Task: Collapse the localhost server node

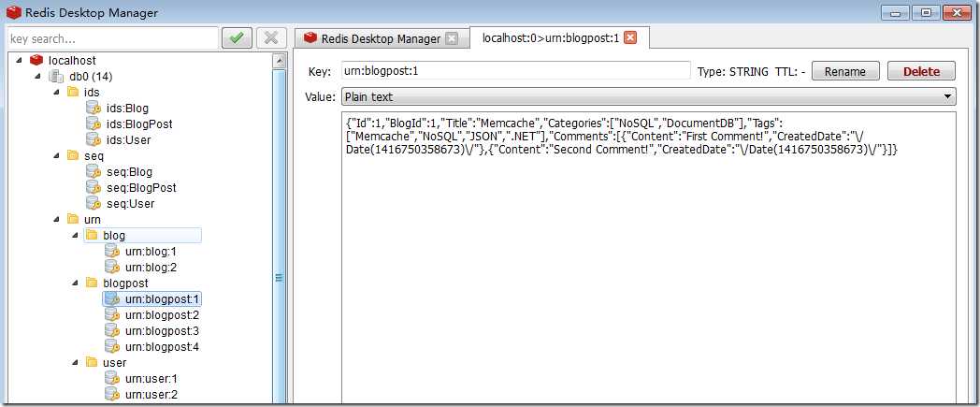Action: click(x=19, y=60)
